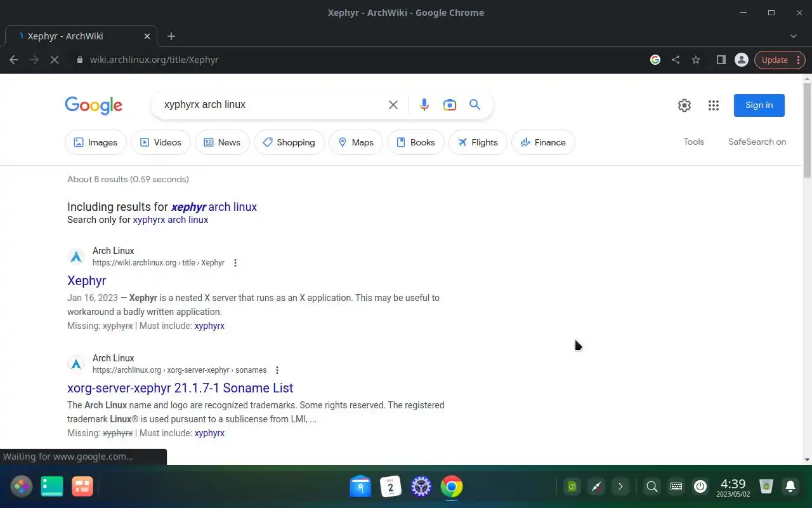Open the notifications bell

click(790, 486)
